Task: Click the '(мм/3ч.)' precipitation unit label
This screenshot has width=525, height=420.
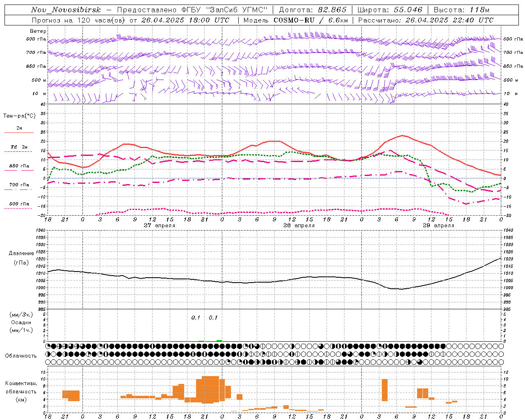Action: [21, 315]
